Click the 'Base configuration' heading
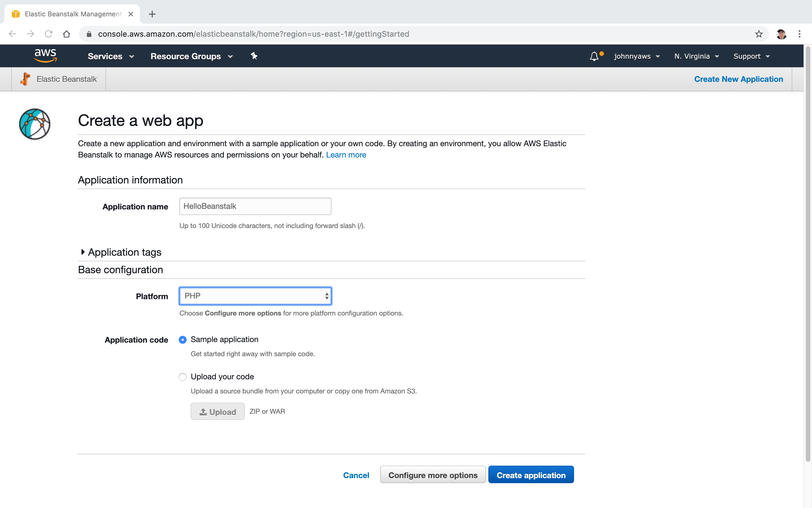The height and width of the screenshot is (508, 812). 120,270
